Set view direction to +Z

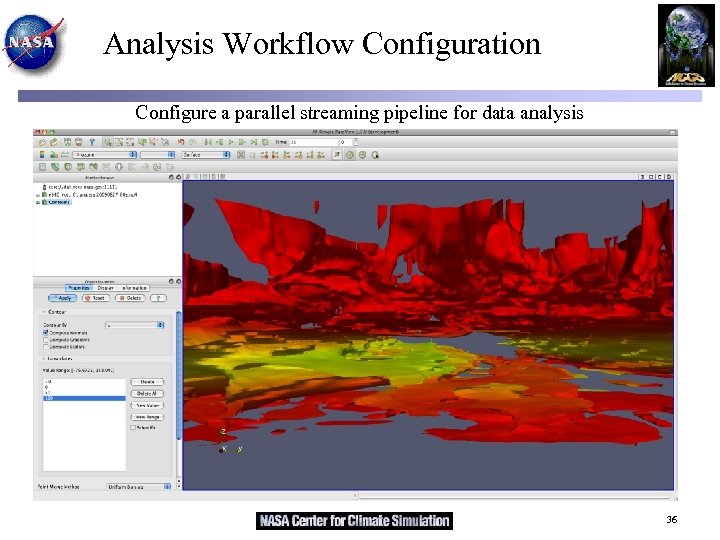[309, 155]
